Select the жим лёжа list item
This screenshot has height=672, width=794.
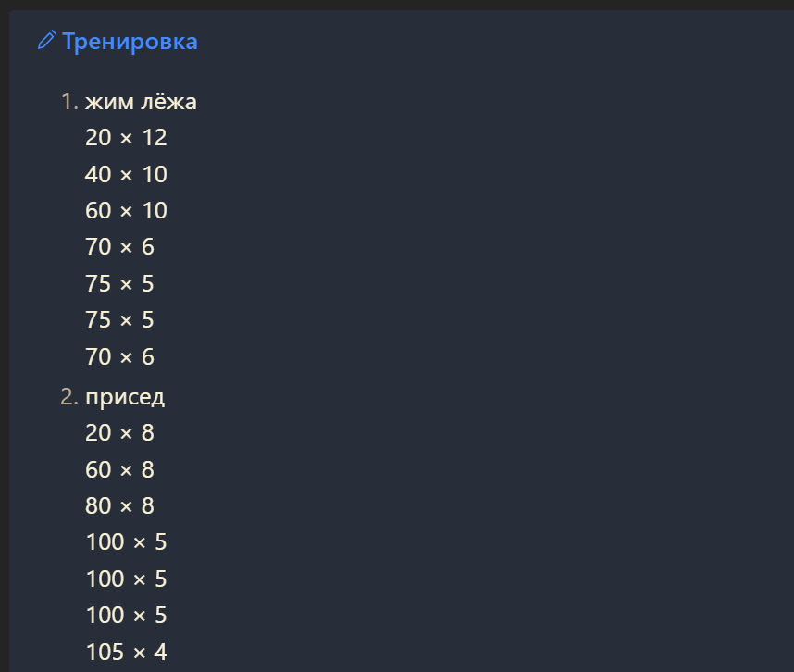pyautogui.click(x=141, y=102)
